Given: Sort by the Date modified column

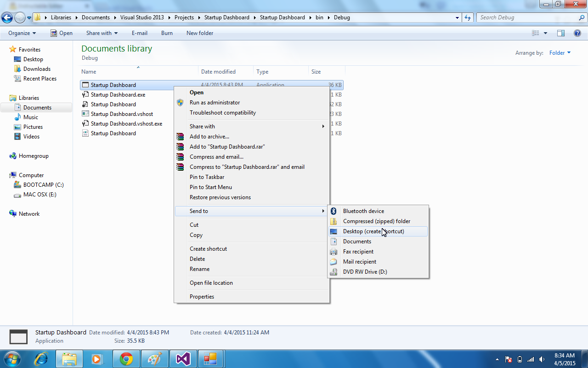Looking at the screenshot, I should click(226, 72).
